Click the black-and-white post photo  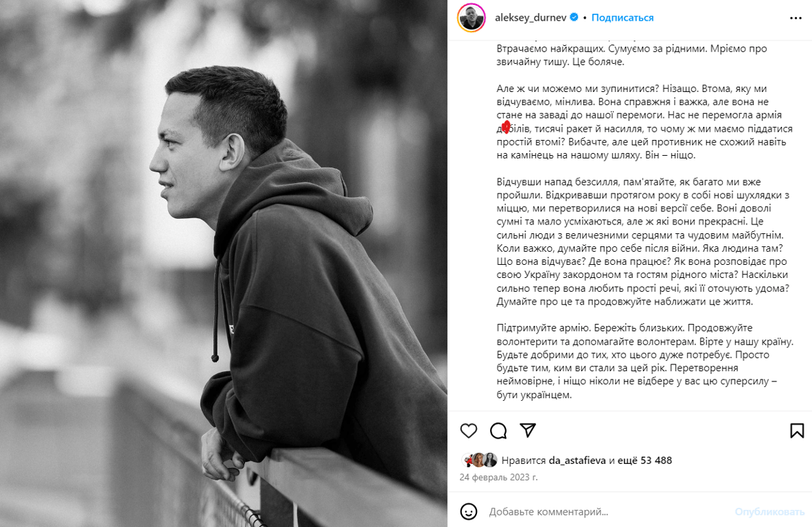point(224,263)
